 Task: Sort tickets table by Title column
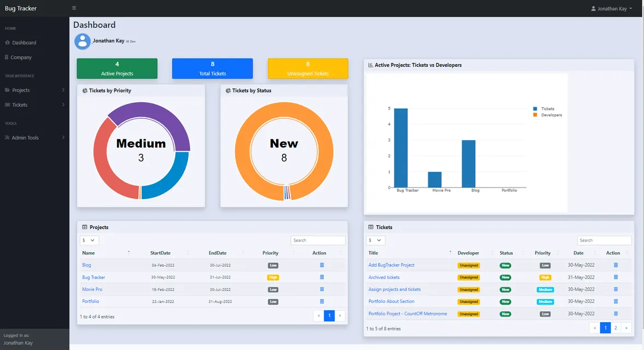[409, 253]
